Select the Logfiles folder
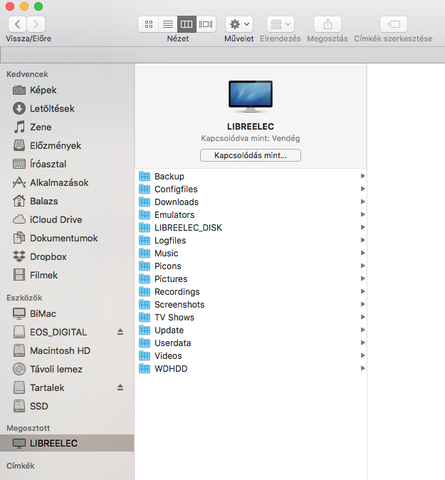Image resolution: width=445 pixels, height=480 pixels. coord(251,240)
